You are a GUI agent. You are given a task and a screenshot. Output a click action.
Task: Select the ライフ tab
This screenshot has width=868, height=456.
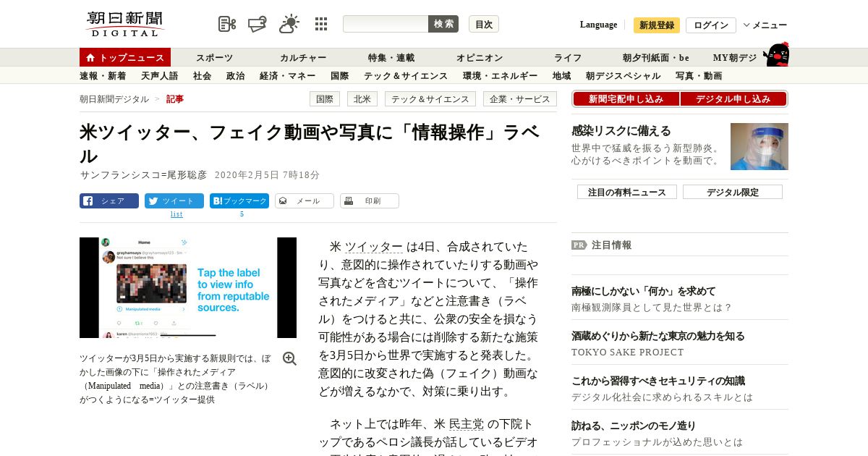[568, 58]
